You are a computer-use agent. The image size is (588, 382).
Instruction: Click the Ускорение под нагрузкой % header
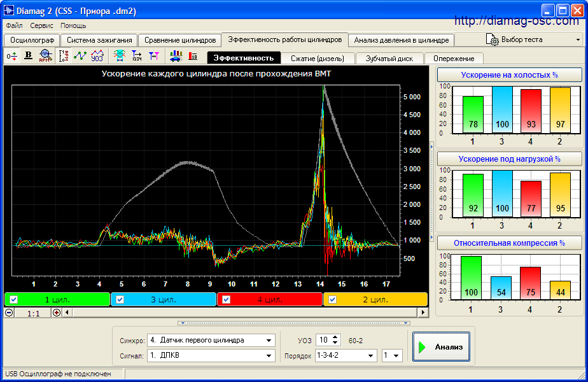510,159
